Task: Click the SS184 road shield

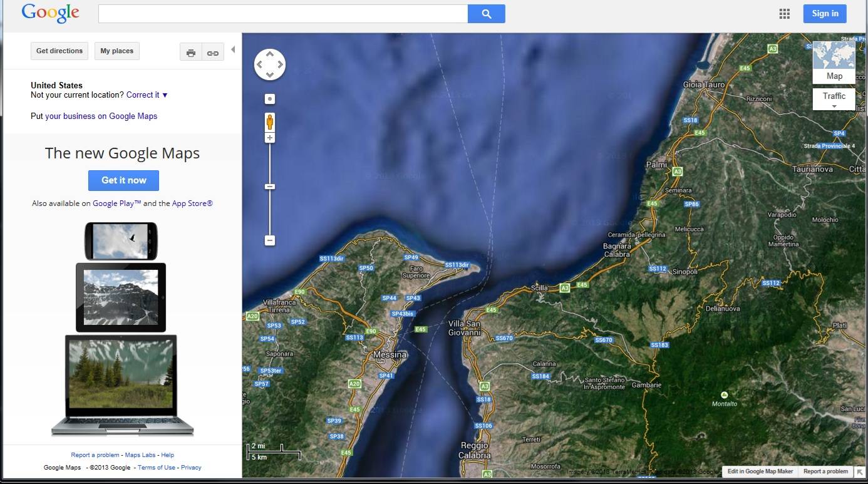Action: click(540, 376)
